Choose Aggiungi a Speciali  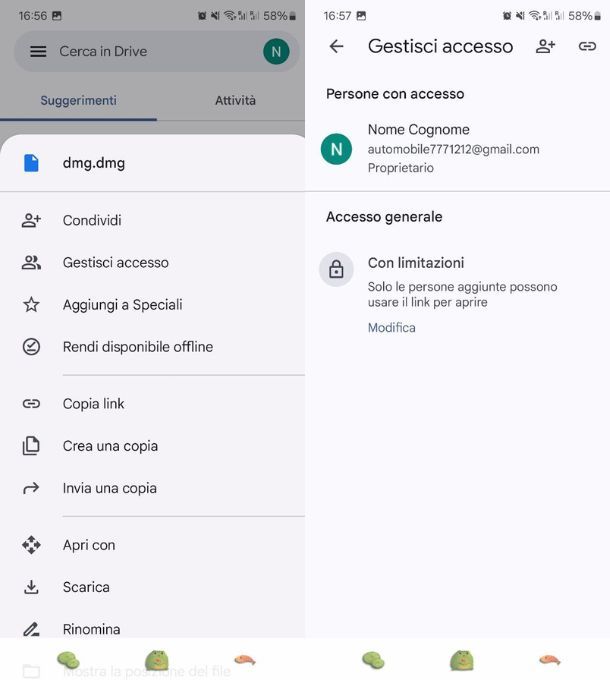(123, 304)
